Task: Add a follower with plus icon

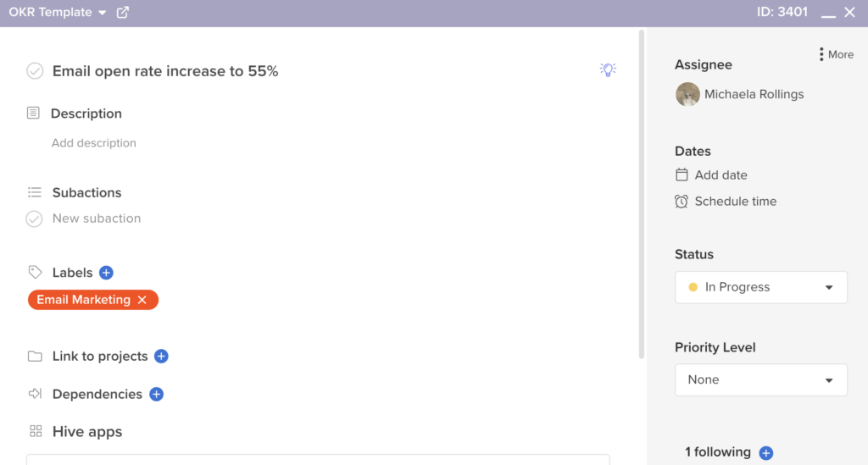Action: (766, 453)
